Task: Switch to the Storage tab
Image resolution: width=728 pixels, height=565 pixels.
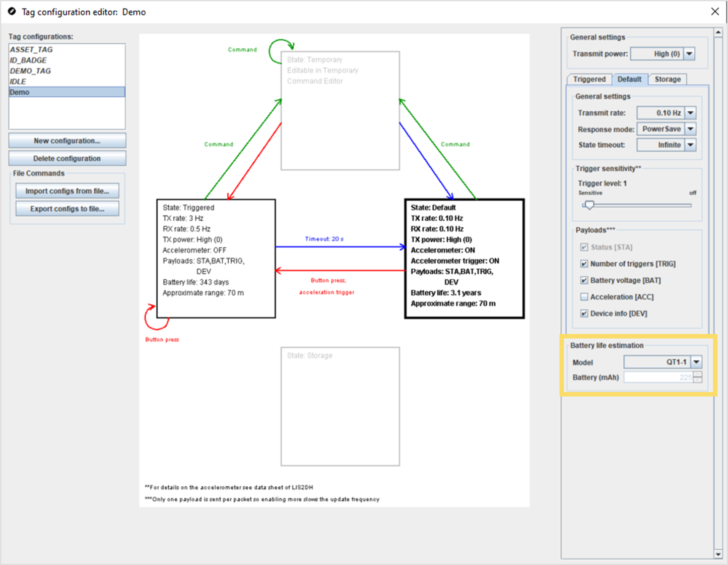Action: click(667, 79)
